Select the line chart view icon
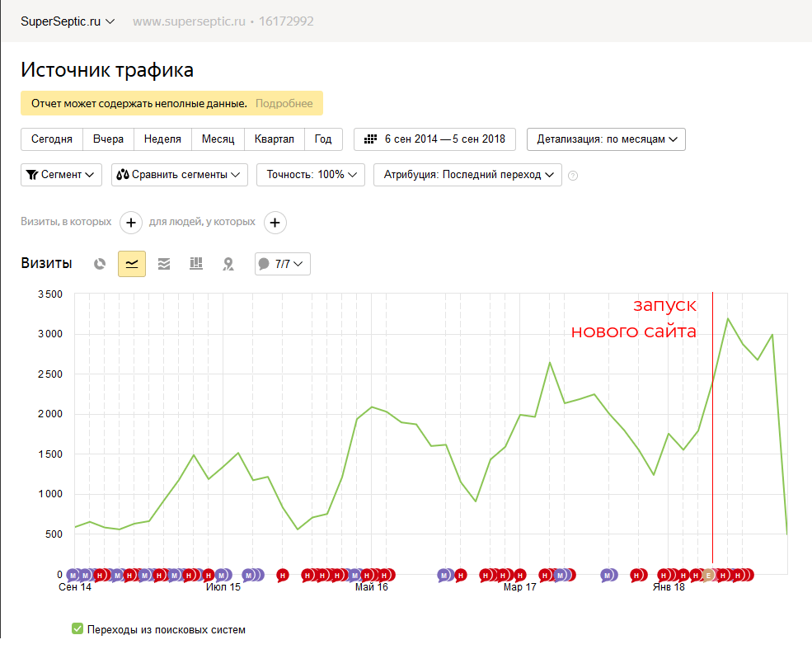 [132, 264]
